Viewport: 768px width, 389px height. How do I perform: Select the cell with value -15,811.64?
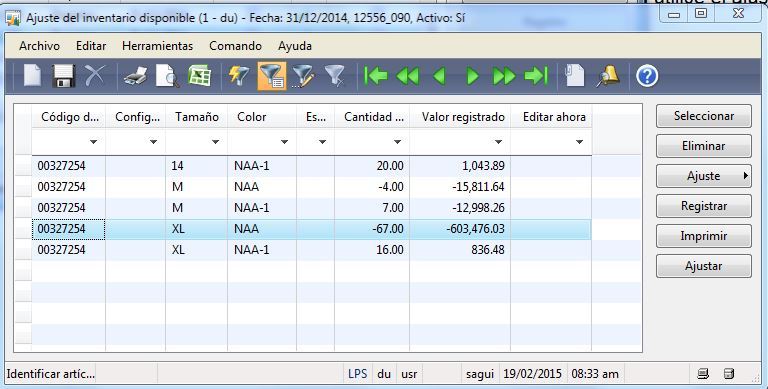[460, 187]
